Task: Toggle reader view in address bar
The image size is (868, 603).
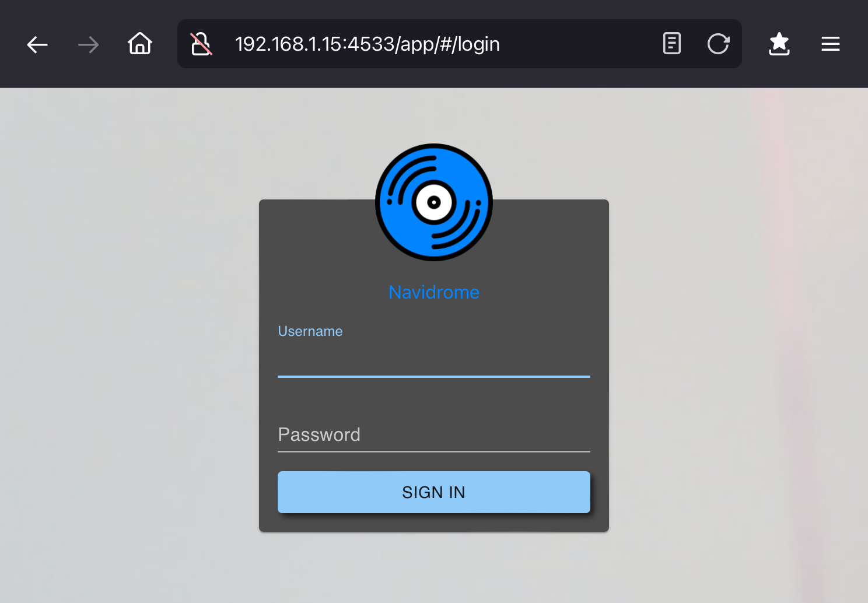Action: [672, 44]
